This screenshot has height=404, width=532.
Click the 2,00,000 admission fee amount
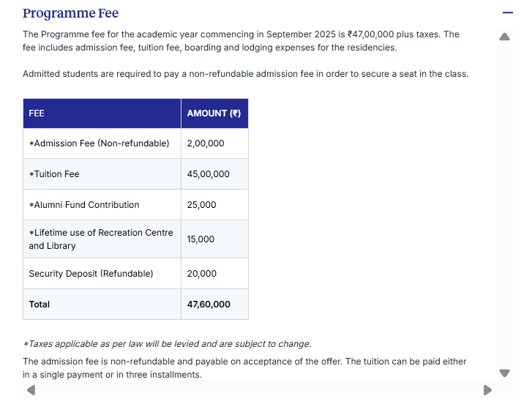click(x=206, y=143)
